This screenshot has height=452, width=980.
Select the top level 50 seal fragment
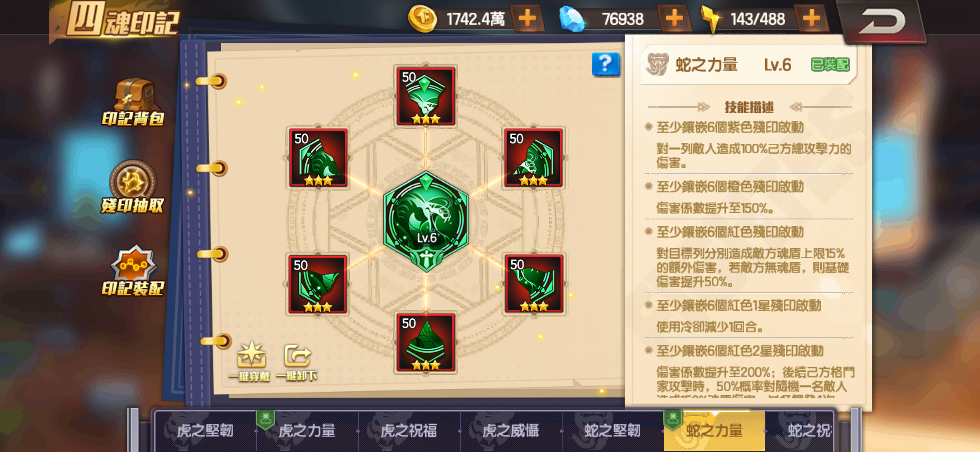point(426,96)
